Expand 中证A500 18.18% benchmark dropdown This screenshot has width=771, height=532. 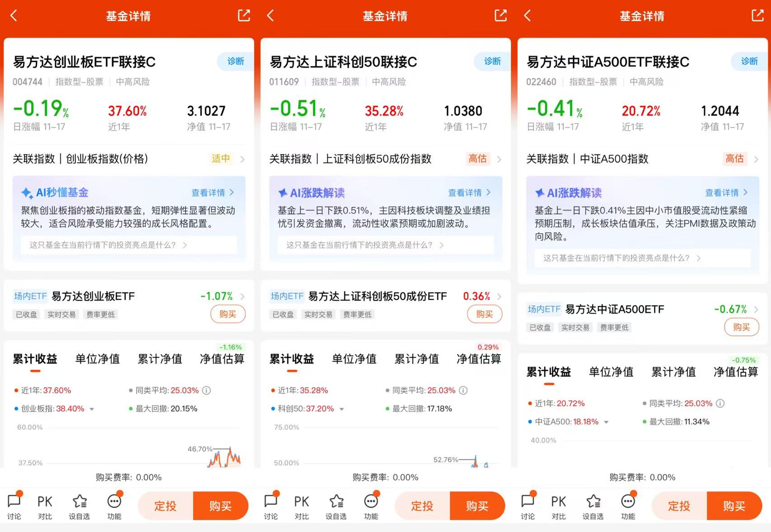pyautogui.click(x=606, y=422)
